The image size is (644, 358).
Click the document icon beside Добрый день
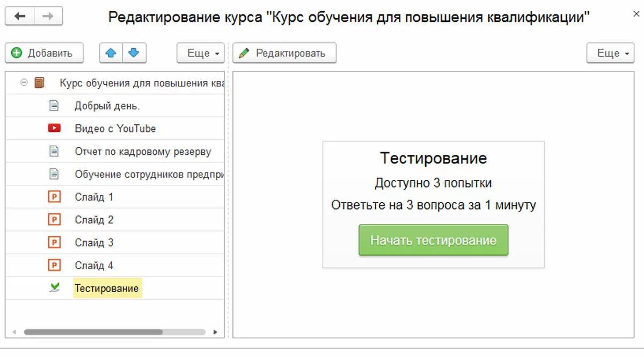pos(54,106)
